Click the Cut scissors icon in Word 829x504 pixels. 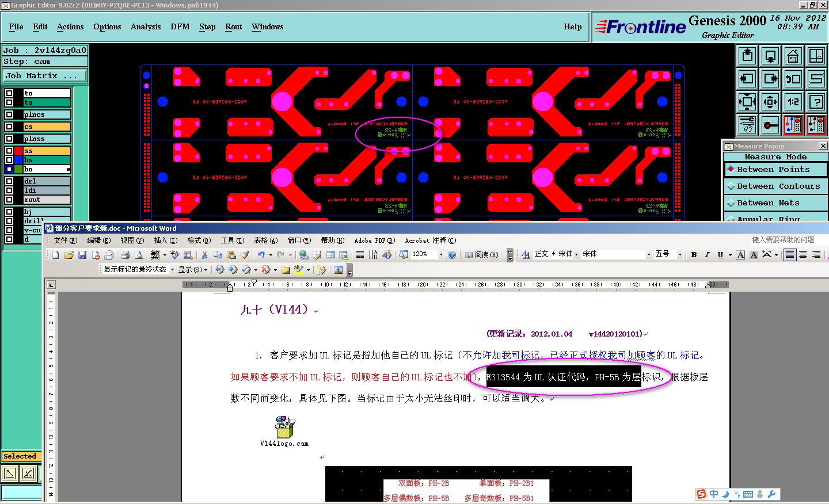tap(204, 255)
